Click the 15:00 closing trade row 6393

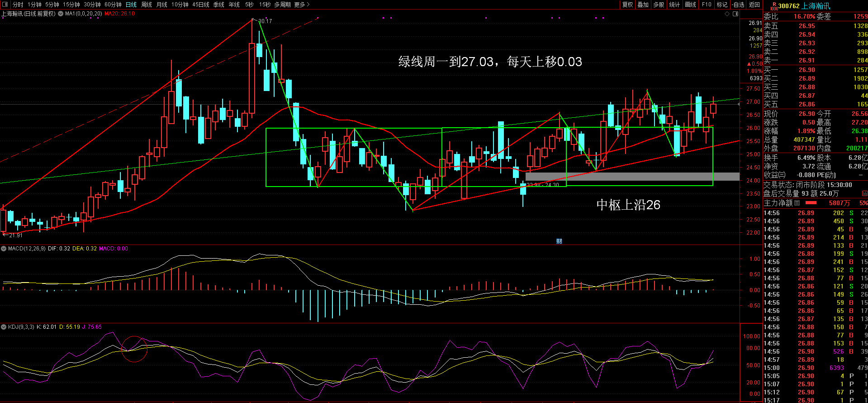tap(816, 368)
